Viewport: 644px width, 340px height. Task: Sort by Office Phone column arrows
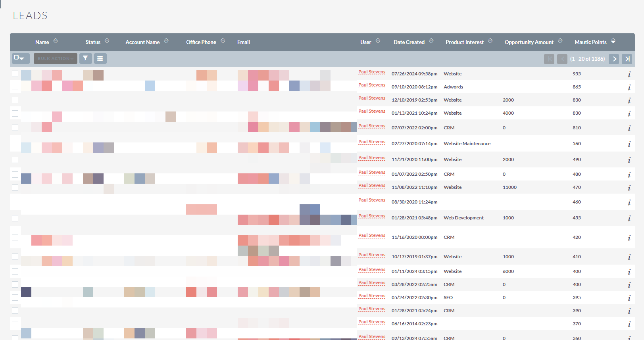[223, 41]
